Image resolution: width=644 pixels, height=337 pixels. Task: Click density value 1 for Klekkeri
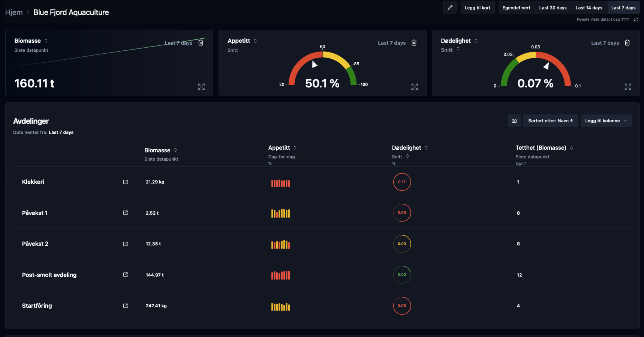(x=518, y=182)
